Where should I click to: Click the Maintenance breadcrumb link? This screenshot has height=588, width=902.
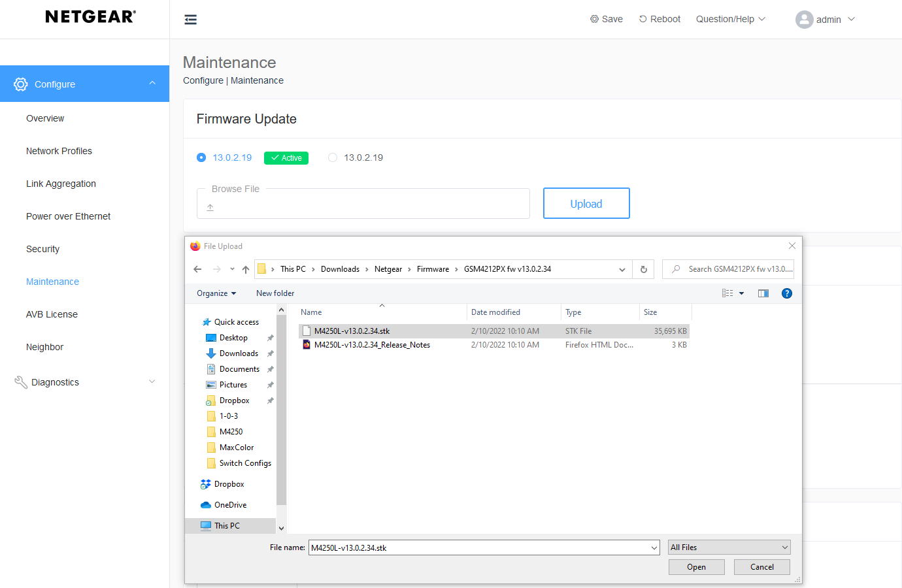[x=257, y=80]
